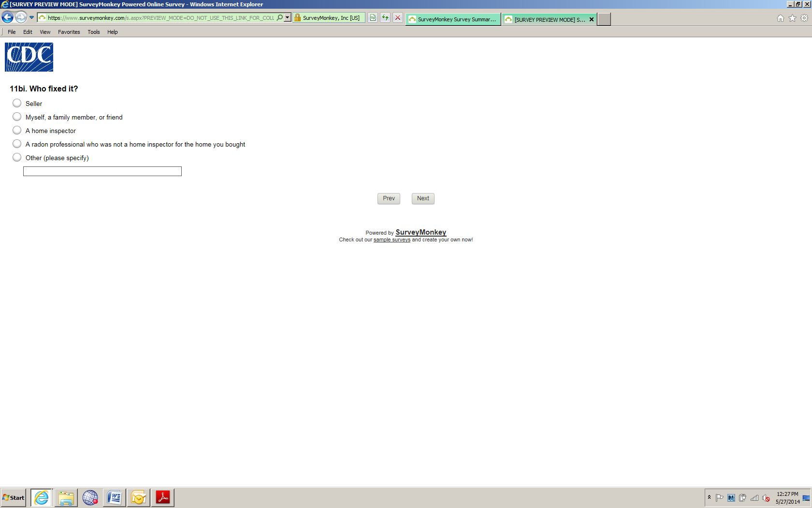Open the Tools menu
Viewport: 812px width, 508px height.
pos(94,32)
